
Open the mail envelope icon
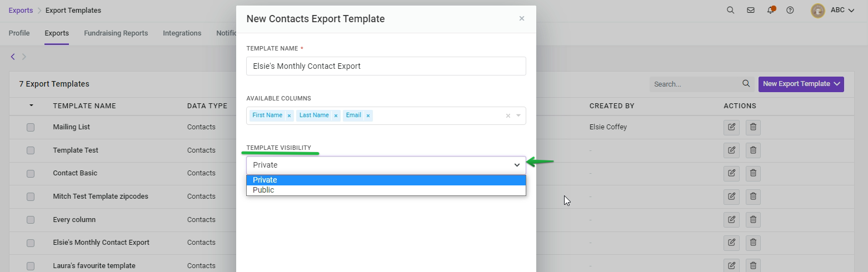coord(750,10)
